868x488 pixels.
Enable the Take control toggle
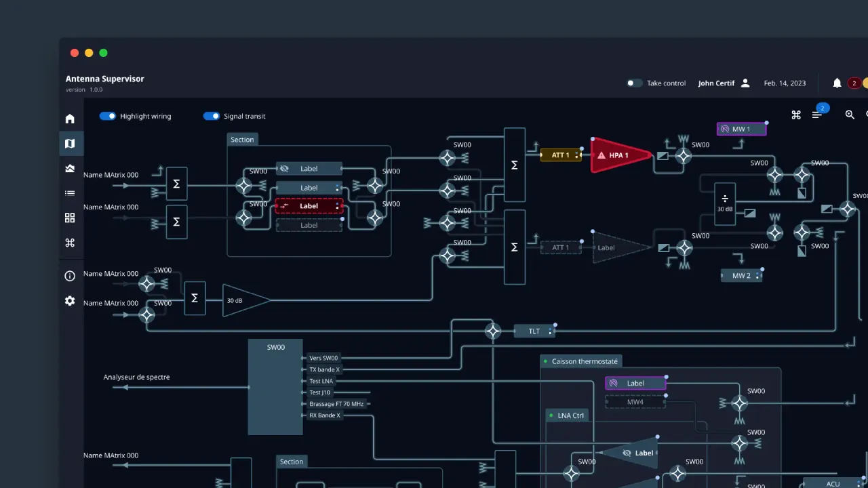(x=634, y=83)
